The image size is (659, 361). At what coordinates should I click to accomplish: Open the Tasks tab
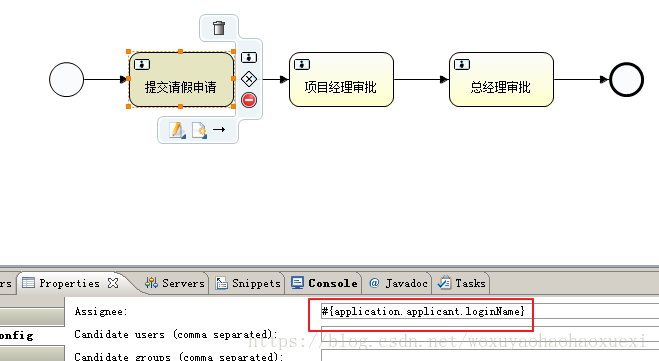pos(461,283)
